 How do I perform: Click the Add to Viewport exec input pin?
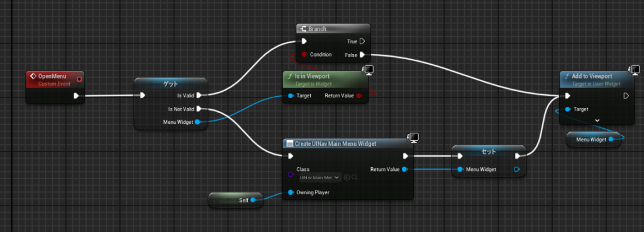[568, 96]
